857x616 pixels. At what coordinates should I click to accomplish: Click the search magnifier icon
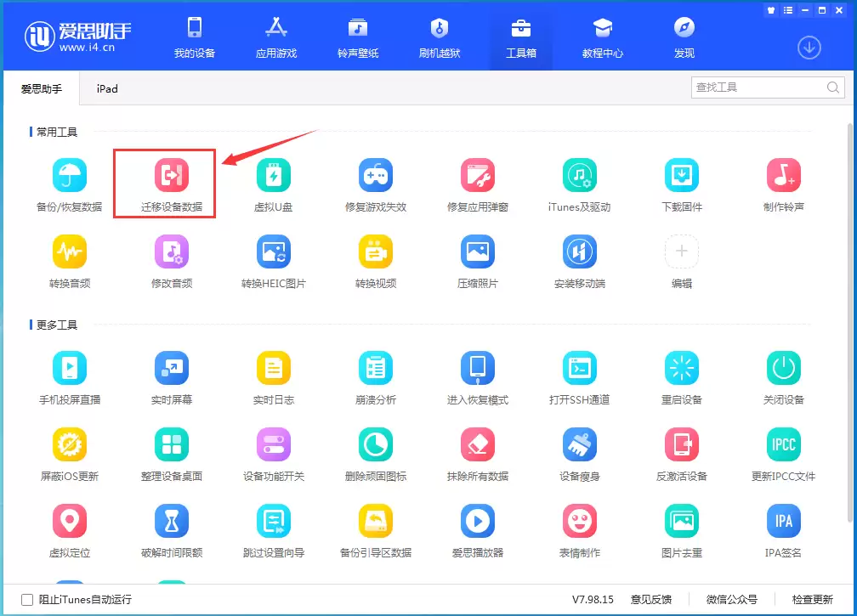833,88
